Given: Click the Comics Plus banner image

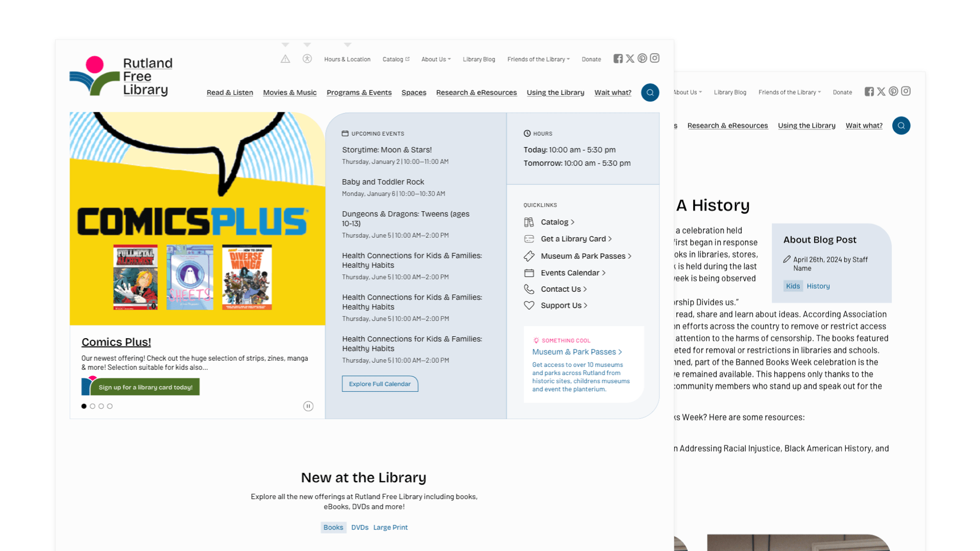Looking at the screenshot, I should pos(198,219).
